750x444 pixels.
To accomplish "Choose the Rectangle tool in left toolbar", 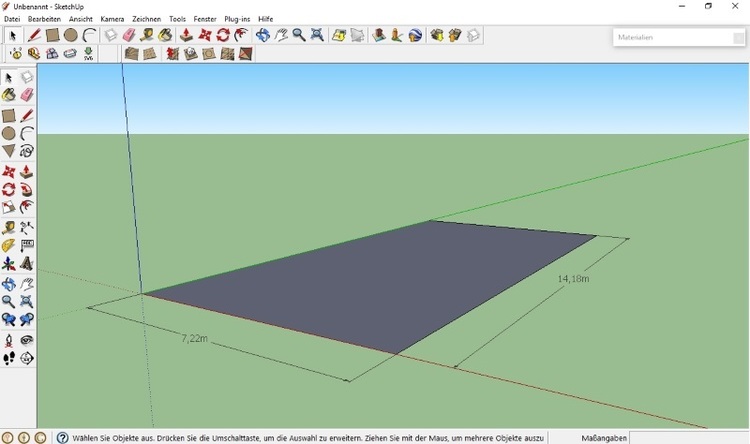I will tap(9, 115).
